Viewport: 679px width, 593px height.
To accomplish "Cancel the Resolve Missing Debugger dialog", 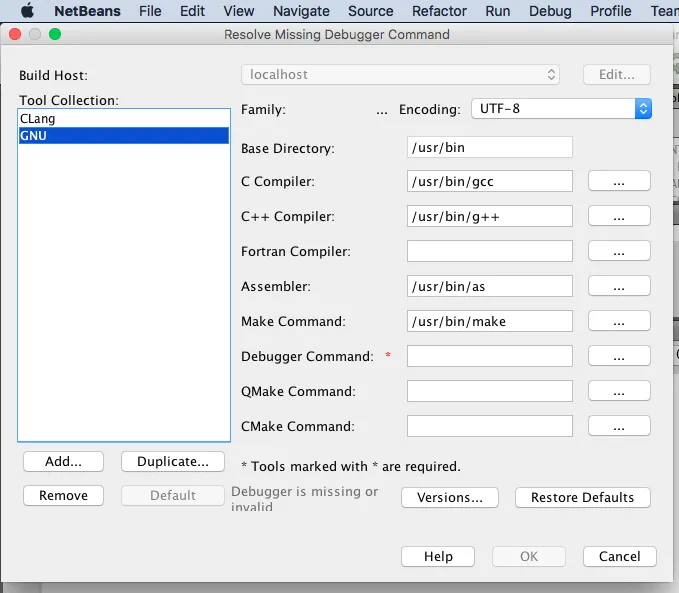I will [x=620, y=556].
